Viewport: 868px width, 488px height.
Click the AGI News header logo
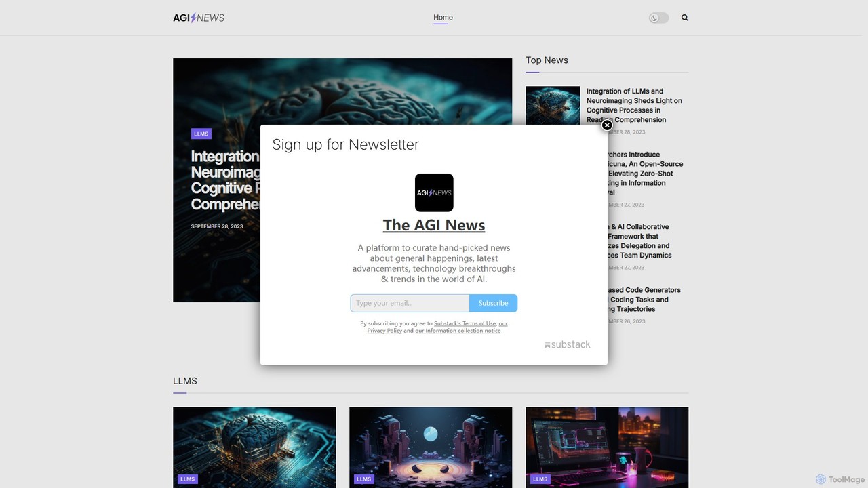coord(199,18)
